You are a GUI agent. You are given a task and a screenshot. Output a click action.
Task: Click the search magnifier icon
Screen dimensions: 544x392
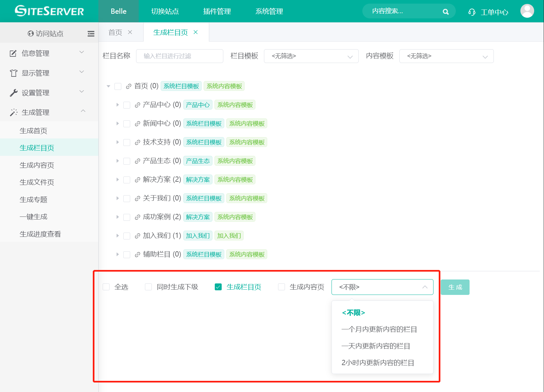click(x=445, y=12)
